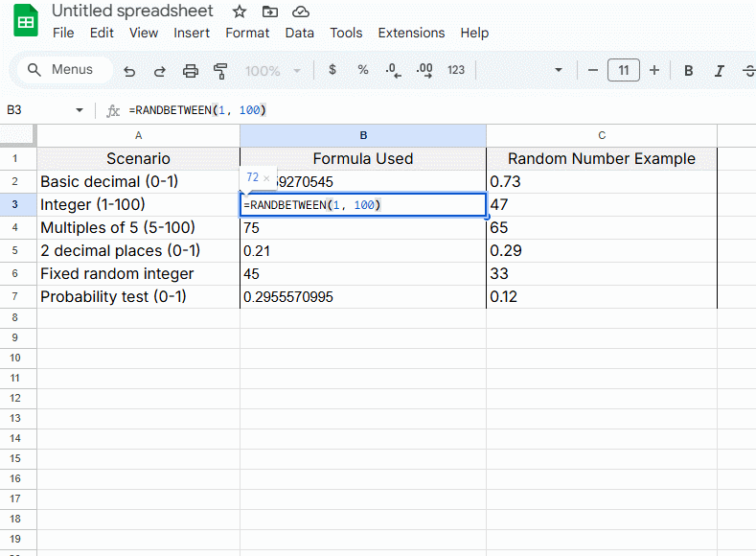Star the Untitled spreadsheet document
The width and height of the screenshot is (756, 556).
[x=240, y=12]
